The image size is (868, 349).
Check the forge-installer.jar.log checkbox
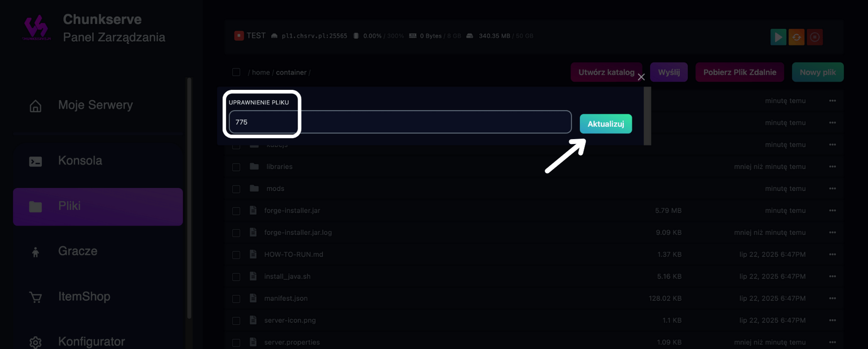(x=236, y=233)
